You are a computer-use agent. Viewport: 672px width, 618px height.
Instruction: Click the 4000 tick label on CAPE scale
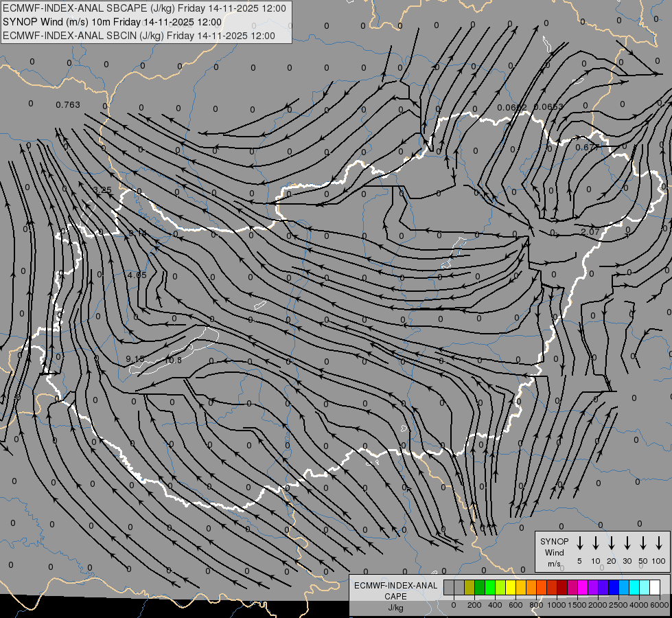(x=639, y=605)
